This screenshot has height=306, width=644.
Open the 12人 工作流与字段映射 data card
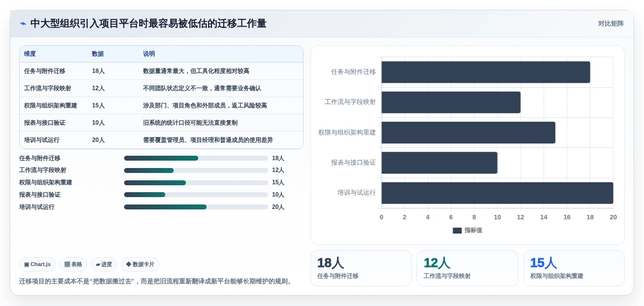tap(467, 268)
